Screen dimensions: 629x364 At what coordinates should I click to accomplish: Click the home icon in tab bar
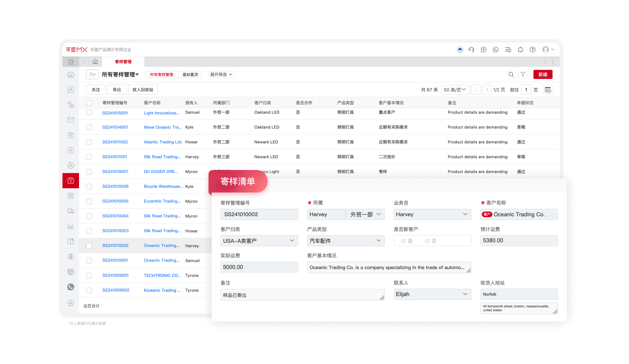pyautogui.click(x=95, y=62)
